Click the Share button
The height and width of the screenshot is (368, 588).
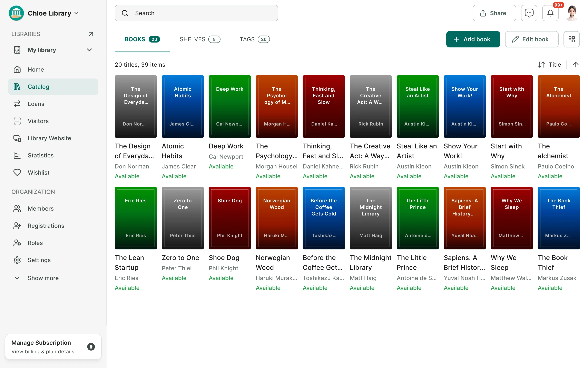pyautogui.click(x=494, y=13)
